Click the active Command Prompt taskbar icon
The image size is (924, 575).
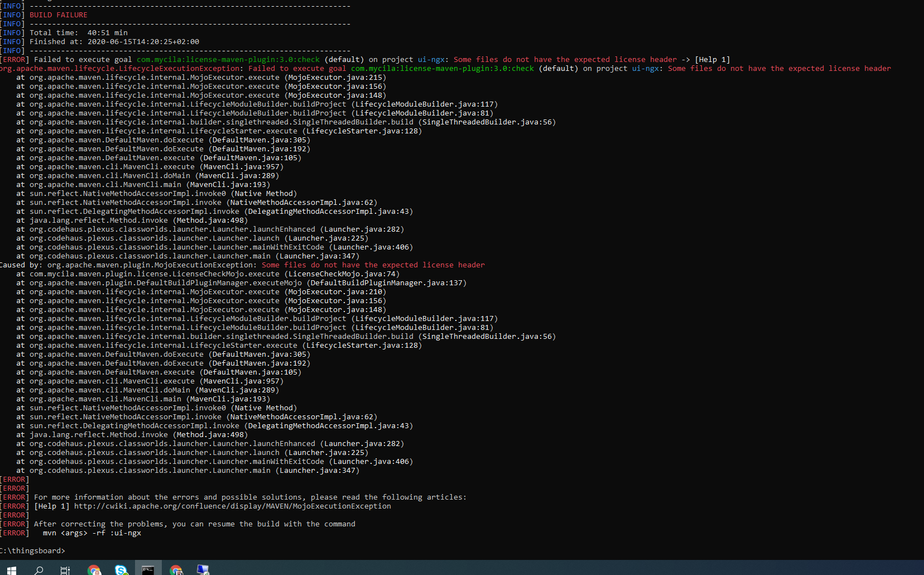(148, 569)
